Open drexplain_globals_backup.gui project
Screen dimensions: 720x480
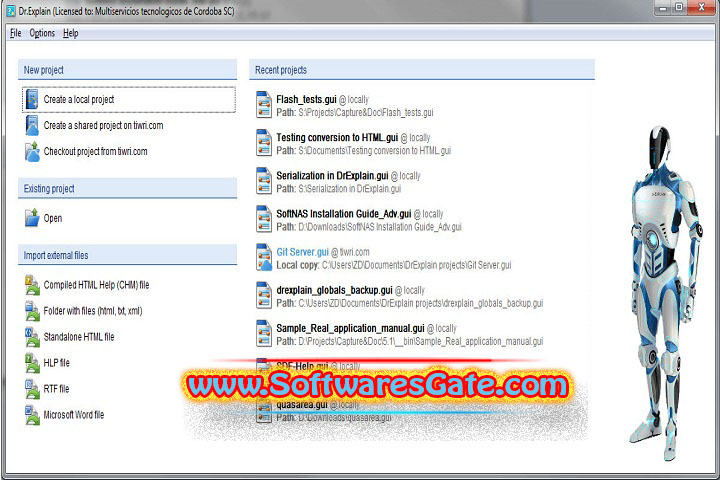pyautogui.click(x=334, y=290)
